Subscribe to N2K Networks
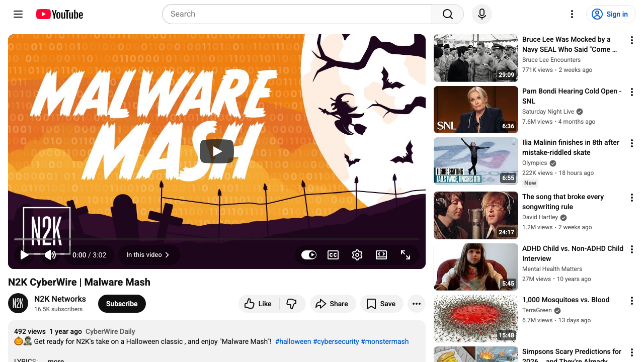This screenshot has height=362, width=644. click(122, 304)
